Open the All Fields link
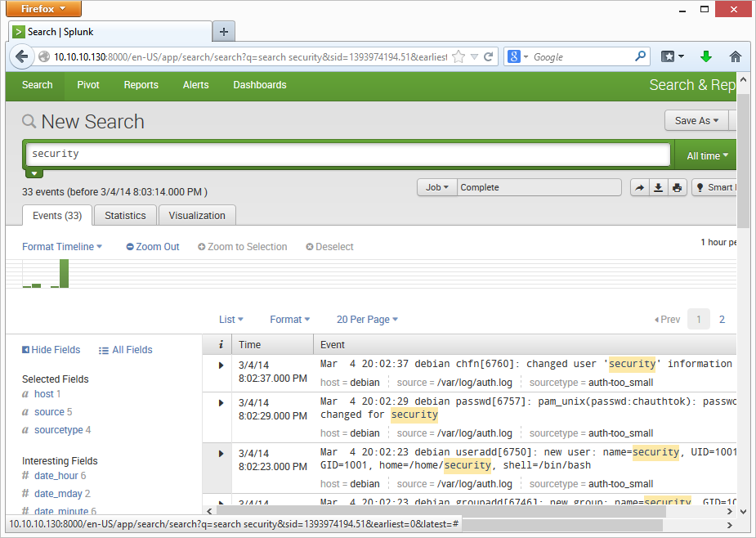The width and height of the screenshot is (756, 538). click(125, 350)
